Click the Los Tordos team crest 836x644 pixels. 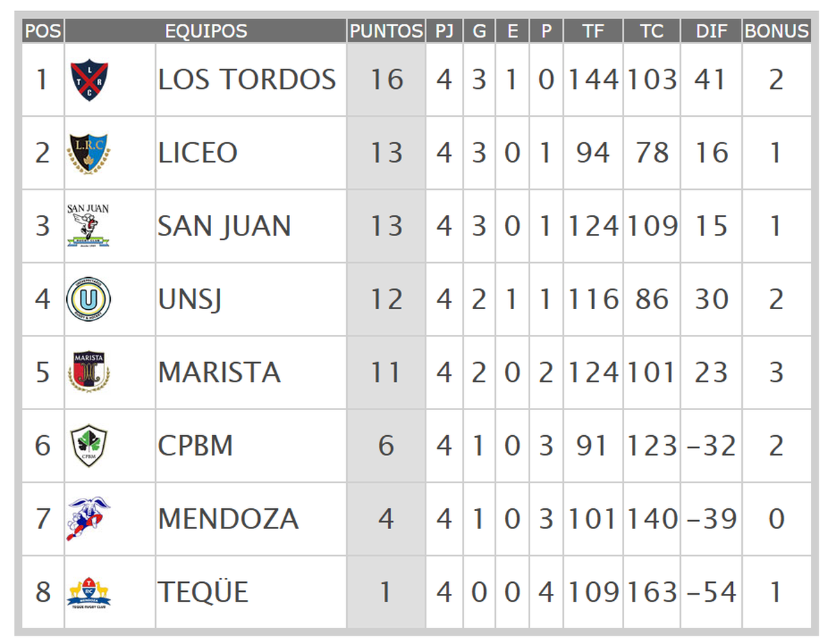[x=89, y=80]
